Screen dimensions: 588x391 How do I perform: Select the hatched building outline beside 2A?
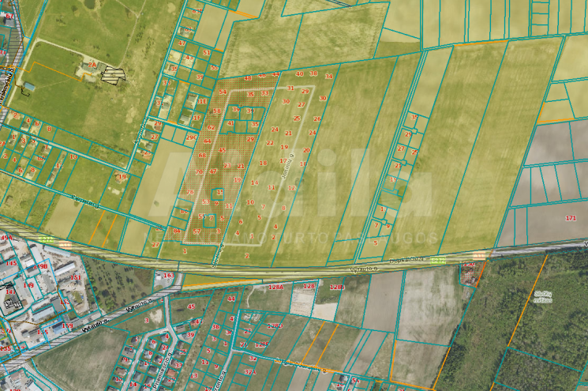[x=114, y=75]
